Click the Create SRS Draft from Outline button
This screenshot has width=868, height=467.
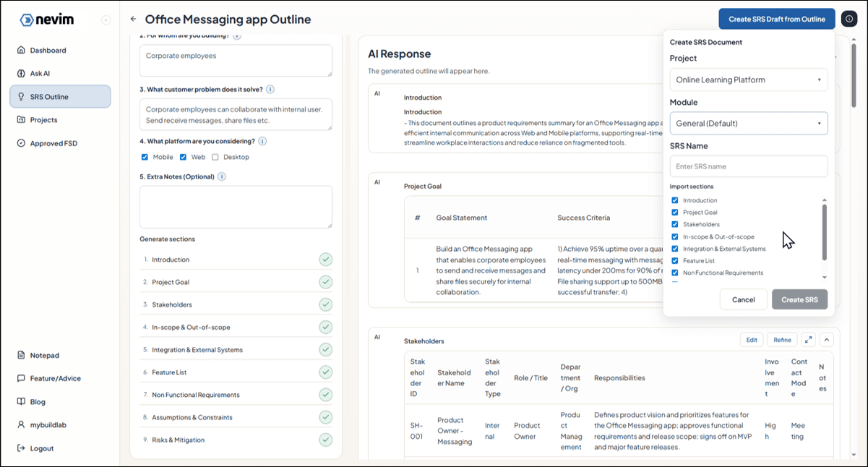click(776, 19)
